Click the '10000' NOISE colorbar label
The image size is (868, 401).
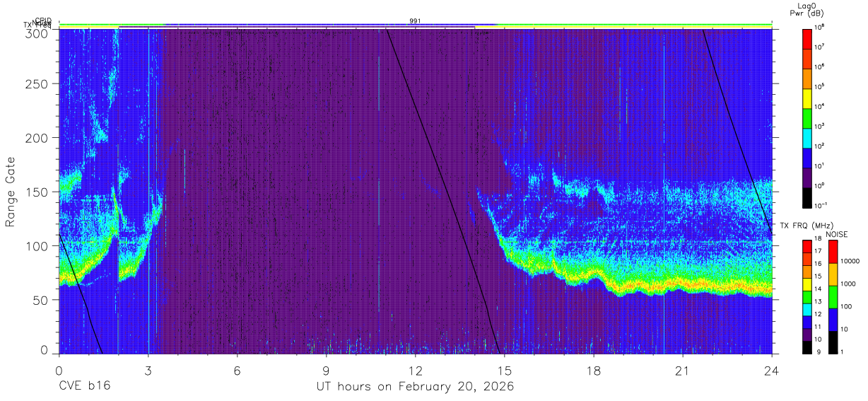(850, 262)
